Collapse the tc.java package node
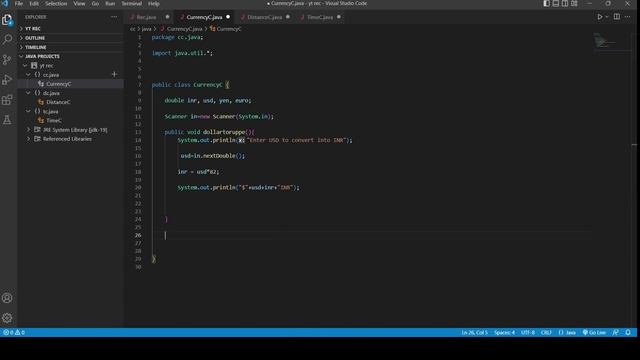640x360 pixels. tap(28, 111)
